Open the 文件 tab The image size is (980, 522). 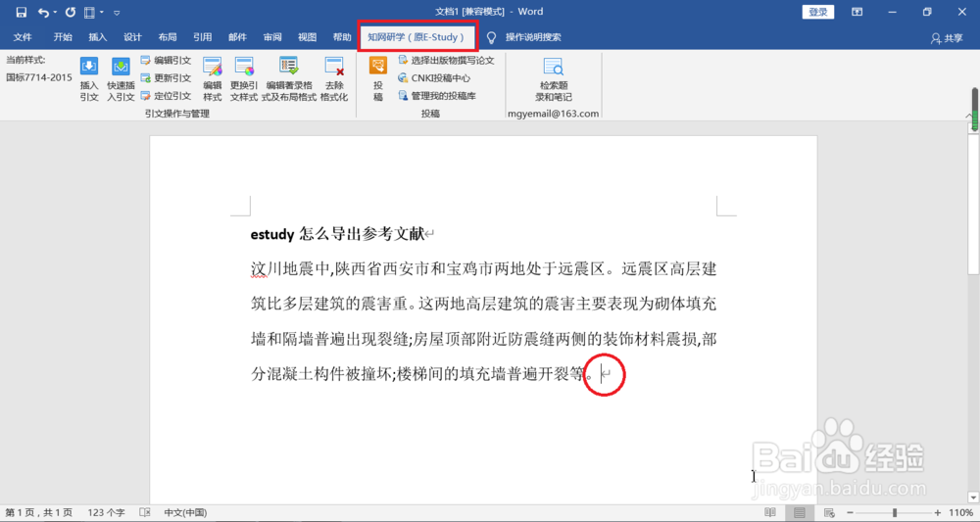(23, 37)
